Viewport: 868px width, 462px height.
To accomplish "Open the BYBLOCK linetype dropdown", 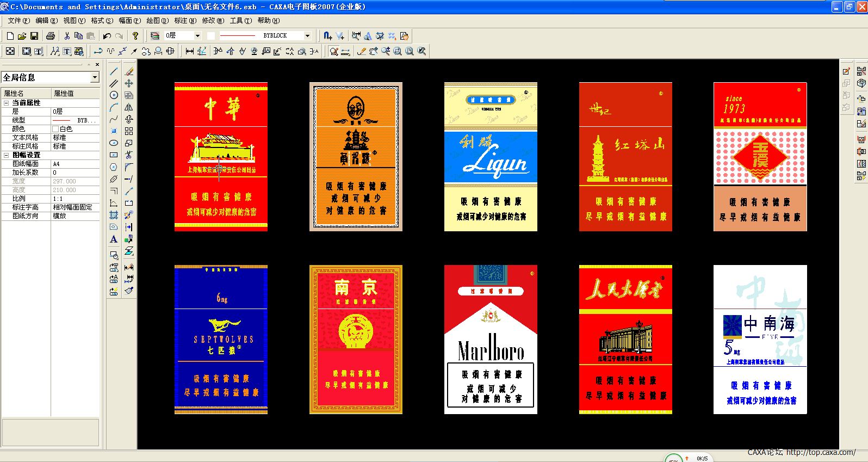I will coord(307,36).
